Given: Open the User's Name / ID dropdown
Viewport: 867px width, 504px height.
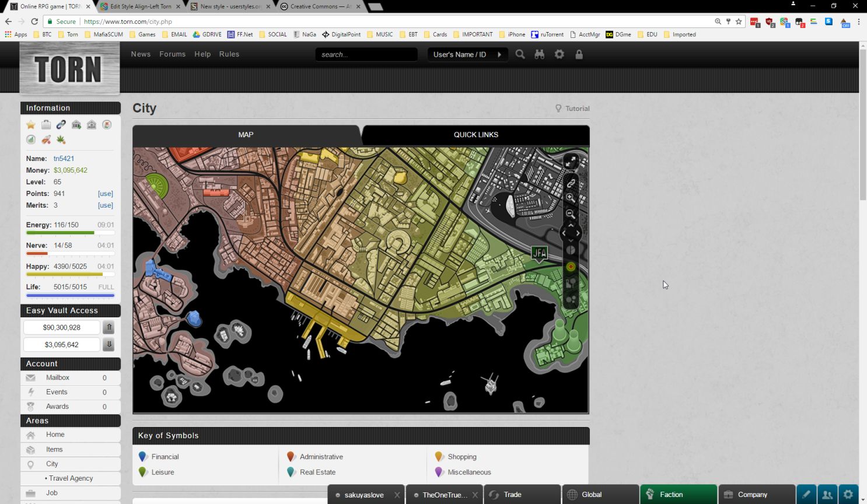Looking at the screenshot, I should click(x=467, y=54).
